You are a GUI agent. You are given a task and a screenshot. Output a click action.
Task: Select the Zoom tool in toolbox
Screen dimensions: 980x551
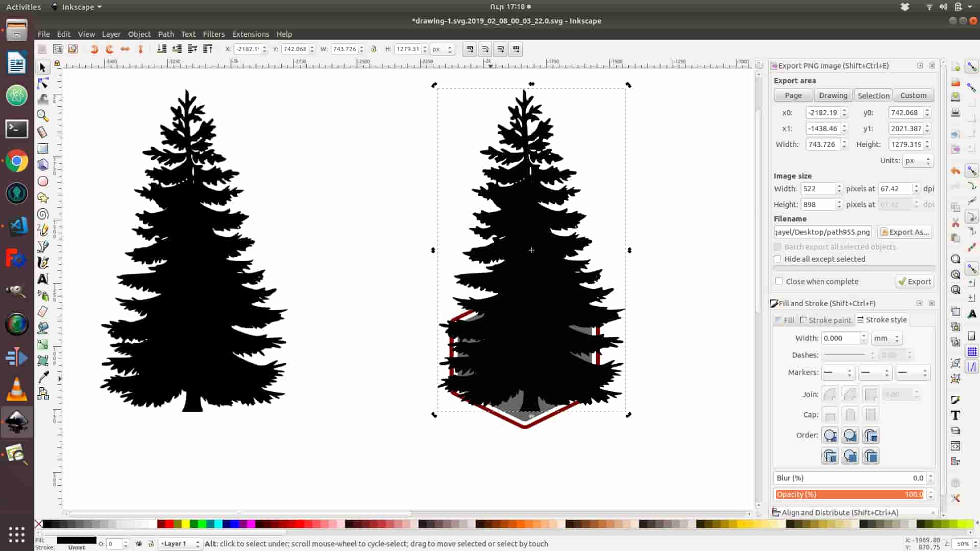click(x=43, y=116)
